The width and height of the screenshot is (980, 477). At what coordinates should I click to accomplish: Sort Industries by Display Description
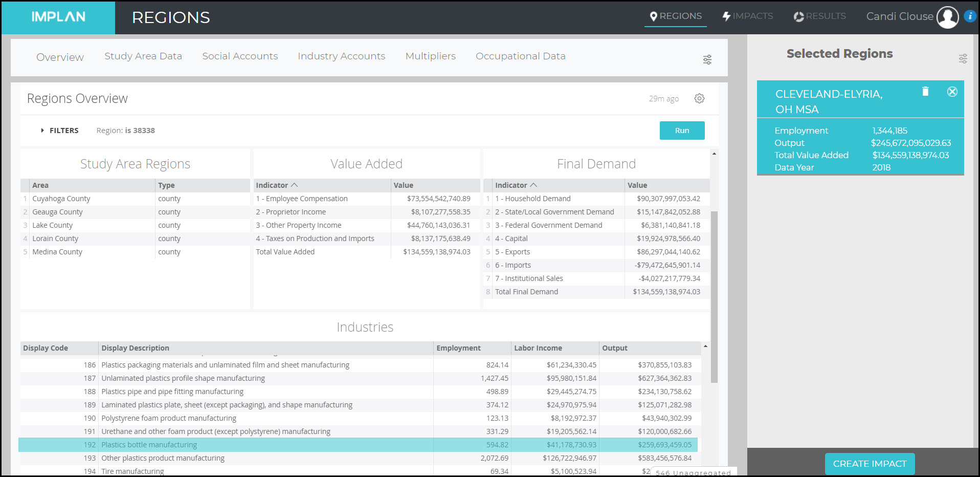(266, 348)
